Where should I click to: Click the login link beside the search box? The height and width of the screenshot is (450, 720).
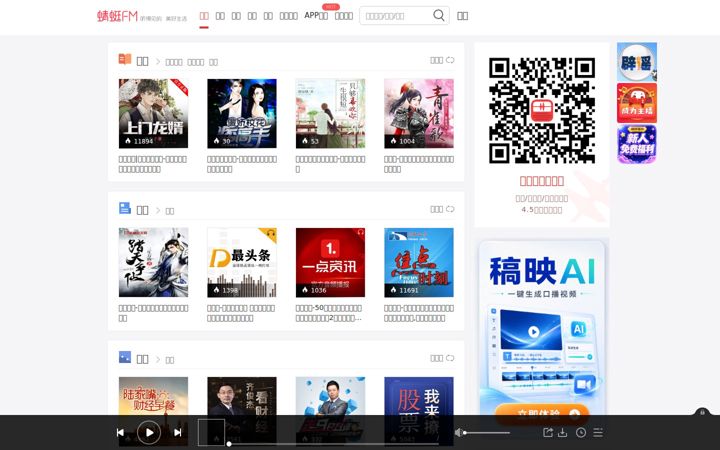pos(462,16)
